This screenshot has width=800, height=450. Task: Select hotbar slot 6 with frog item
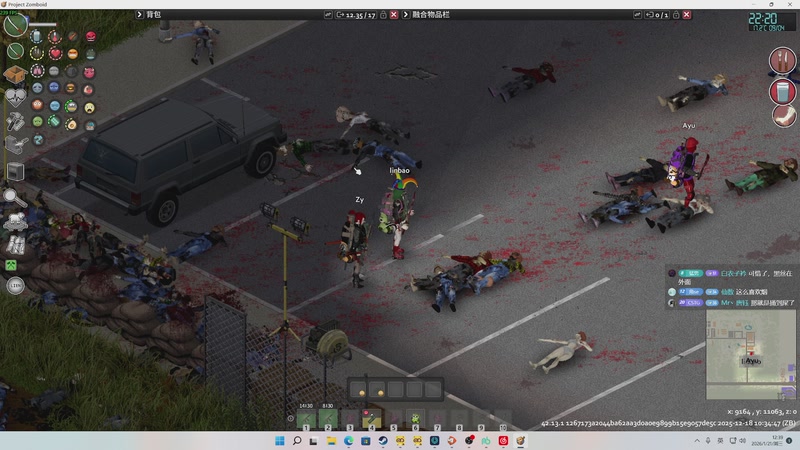(415, 419)
